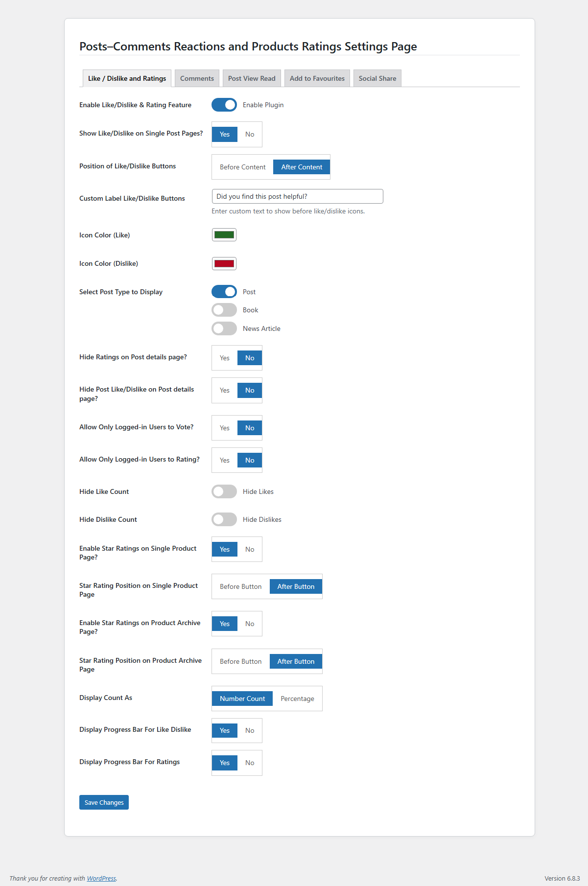
Task: Follow the WordPress footer link
Action: 101,878
